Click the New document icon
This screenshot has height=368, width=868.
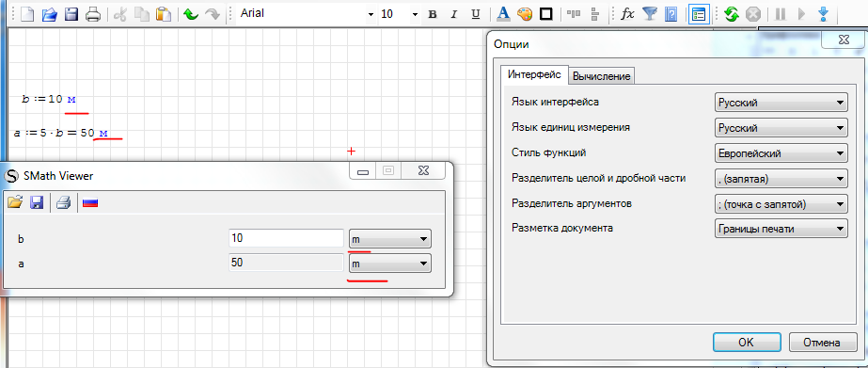tap(27, 14)
